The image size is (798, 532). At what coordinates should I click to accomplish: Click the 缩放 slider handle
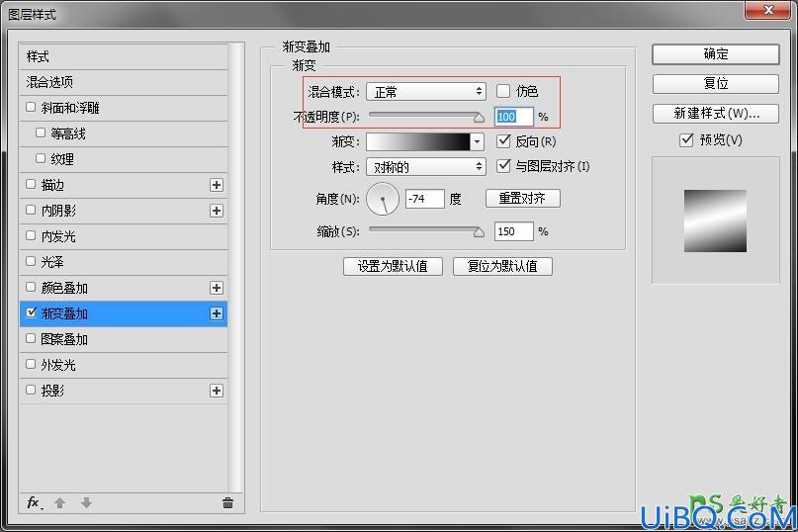pos(479,232)
